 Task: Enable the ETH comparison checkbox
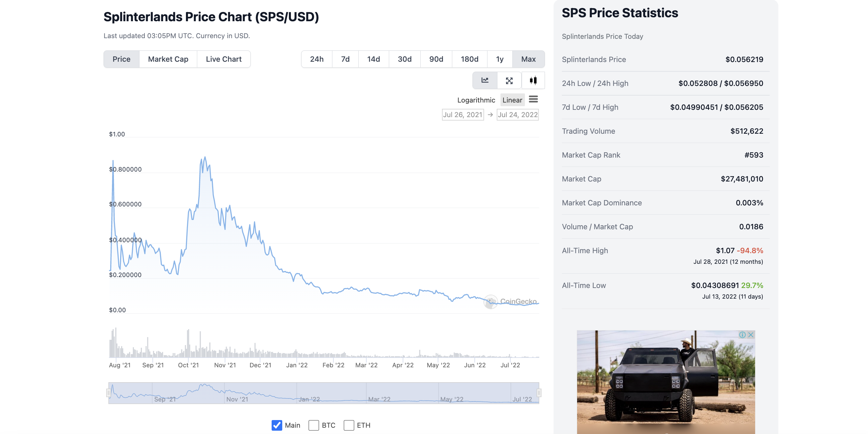(x=349, y=425)
